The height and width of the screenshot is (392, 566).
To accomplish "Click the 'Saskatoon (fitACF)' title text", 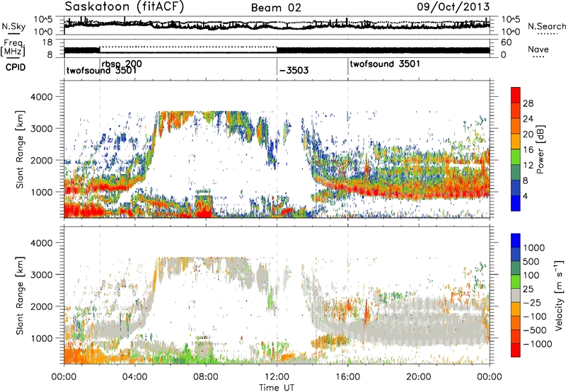I will (x=125, y=7).
